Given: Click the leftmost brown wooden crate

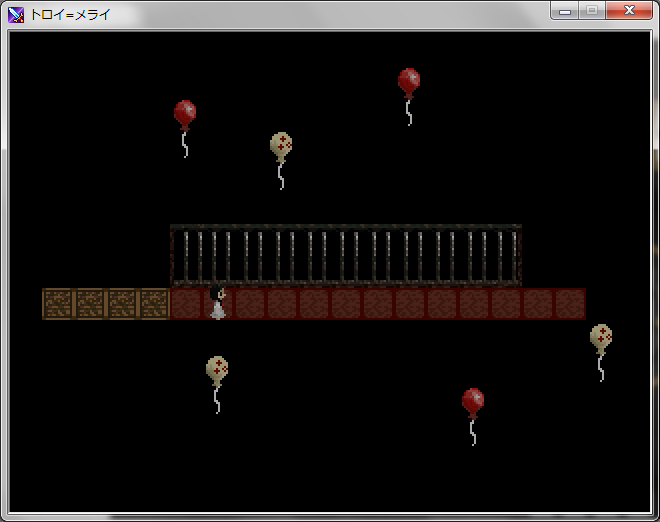Looking at the screenshot, I should click(58, 304).
